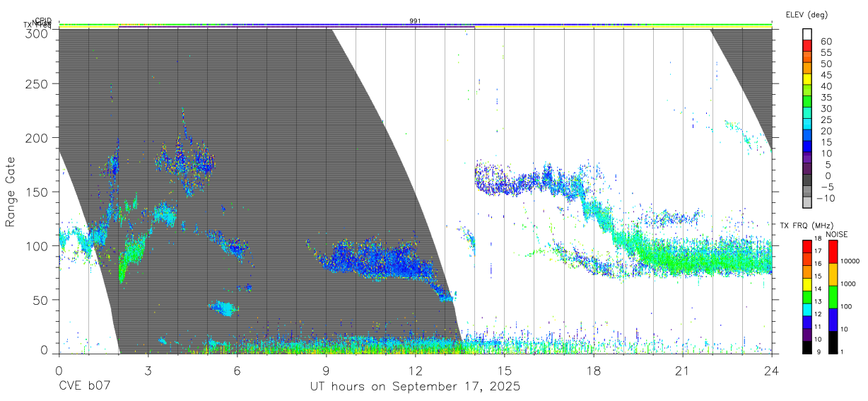Click the y-axis tick label '300'
The height and width of the screenshot is (401, 868).
[x=37, y=33]
